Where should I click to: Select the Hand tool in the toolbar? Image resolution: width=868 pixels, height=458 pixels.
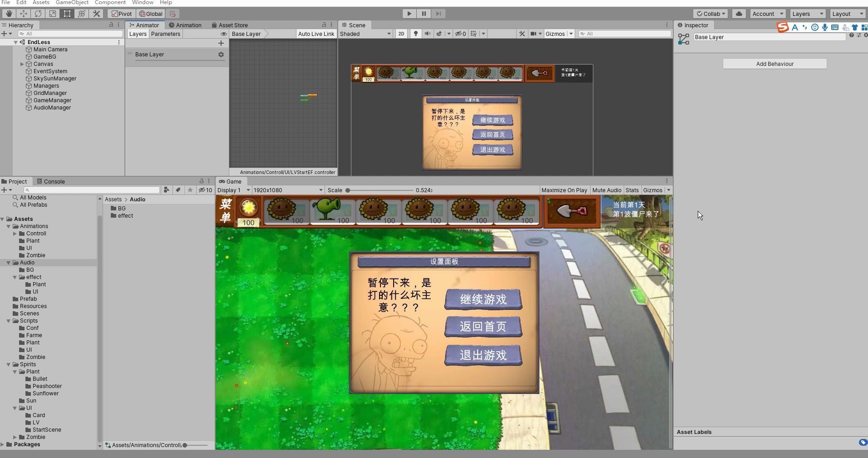[9, 14]
